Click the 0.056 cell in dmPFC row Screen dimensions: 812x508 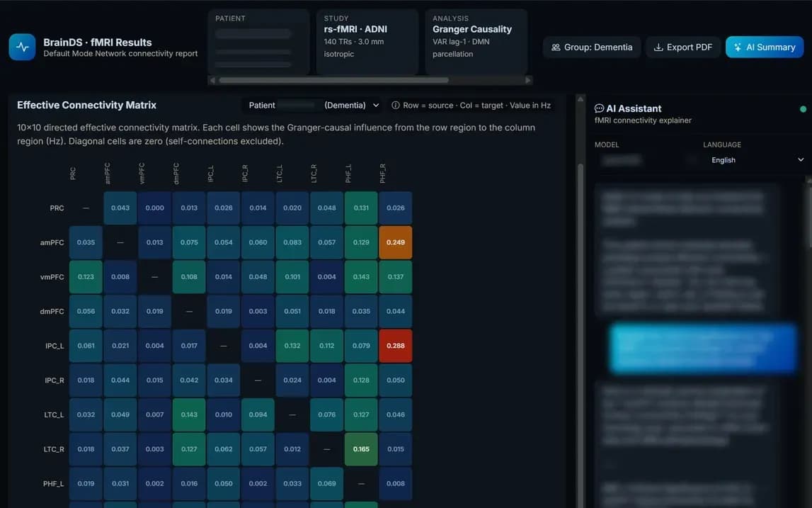[x=86, y=311]
